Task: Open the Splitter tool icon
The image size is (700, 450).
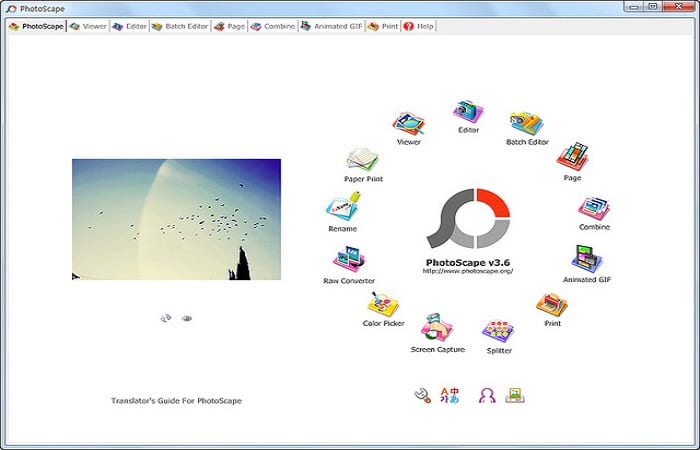Action: tap(498, 331)
